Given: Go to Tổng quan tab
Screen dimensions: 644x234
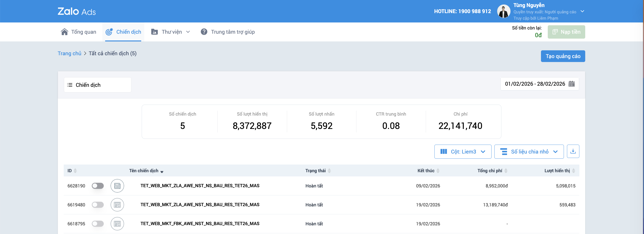Looking at the screenshot, I should 78,32.
